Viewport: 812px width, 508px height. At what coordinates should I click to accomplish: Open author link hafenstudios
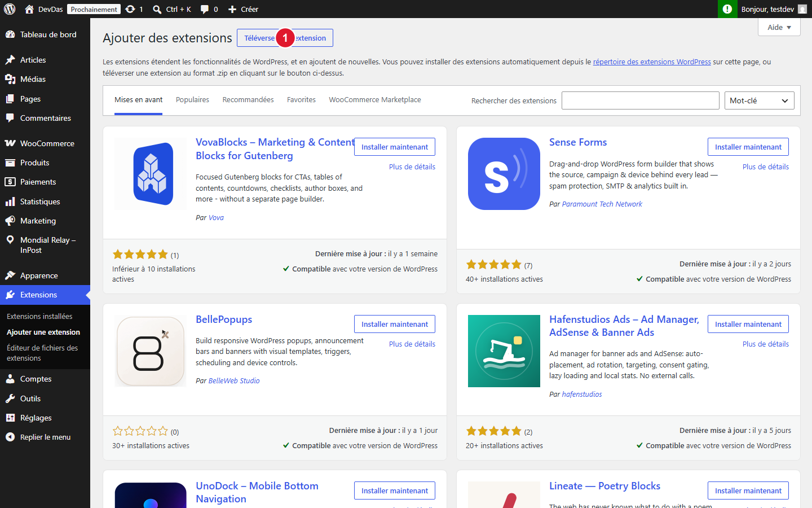pyautogui.click(x=582, y=395)
